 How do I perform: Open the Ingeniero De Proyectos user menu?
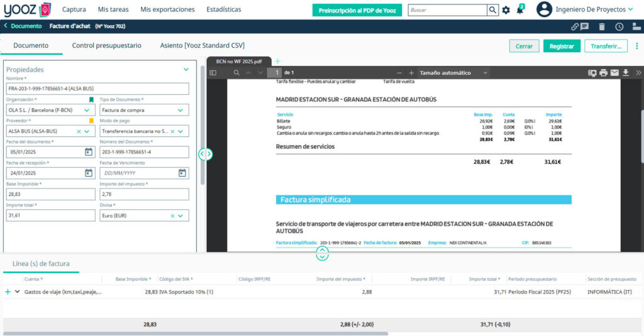coord(595,9)
